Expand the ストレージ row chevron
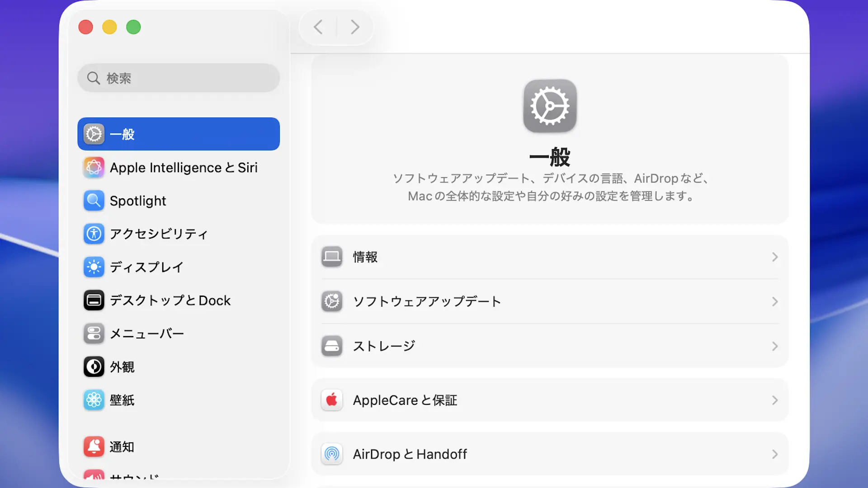The width and height of the screenshot is (868, 488). 774,346
